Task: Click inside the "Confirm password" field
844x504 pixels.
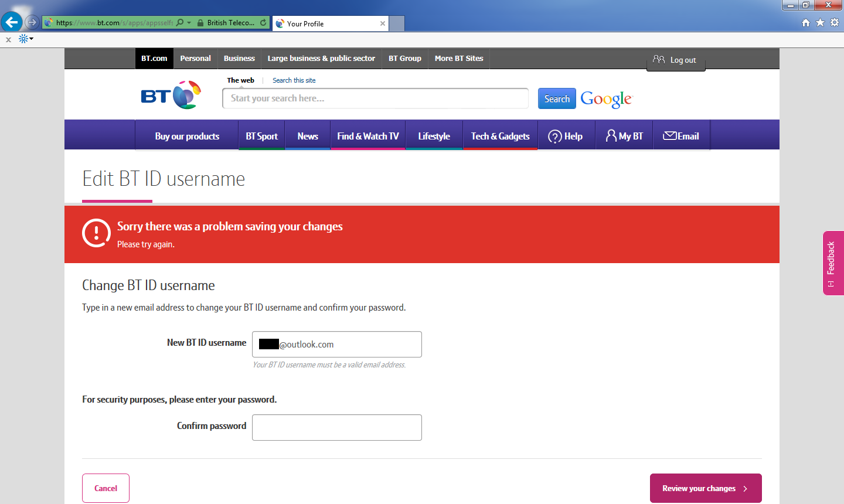Action: click(x=336, y=427)
